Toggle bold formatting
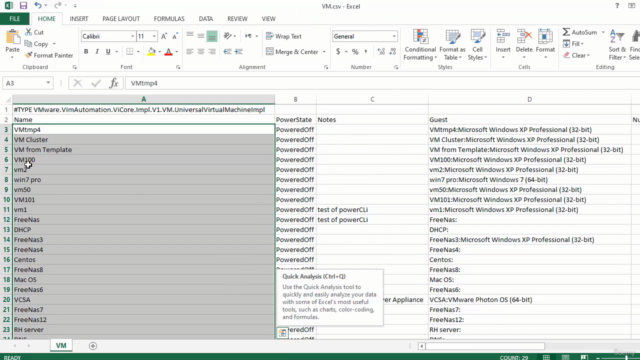 [x=86, y=52]
